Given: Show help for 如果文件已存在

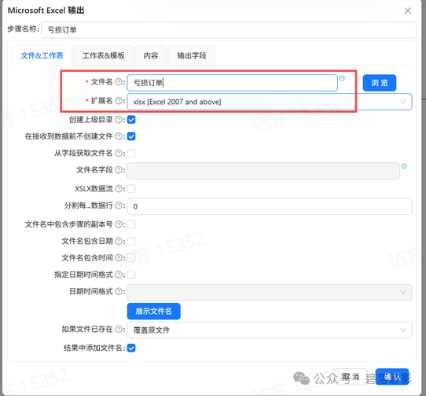Looking at the screenshot, I should [119, 329].
